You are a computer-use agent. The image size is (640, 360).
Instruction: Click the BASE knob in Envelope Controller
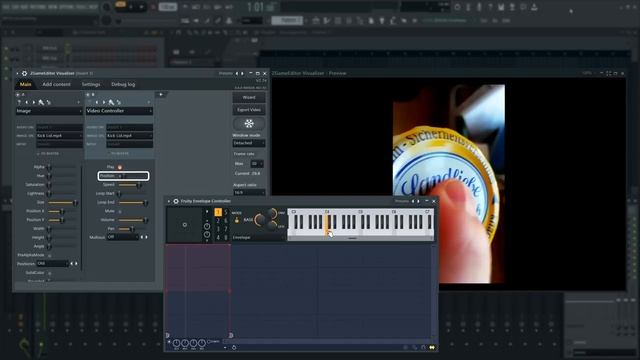point(260,220)
